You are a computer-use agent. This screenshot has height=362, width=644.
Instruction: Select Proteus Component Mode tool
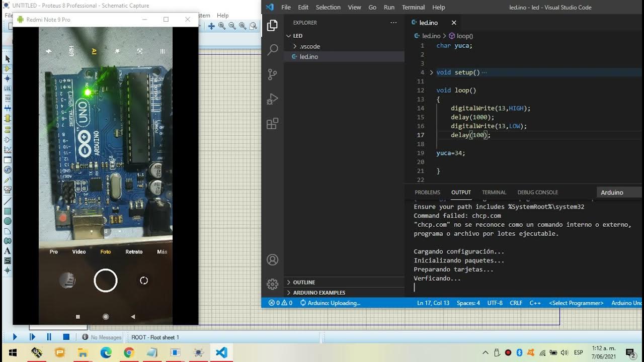click(8, 68)
